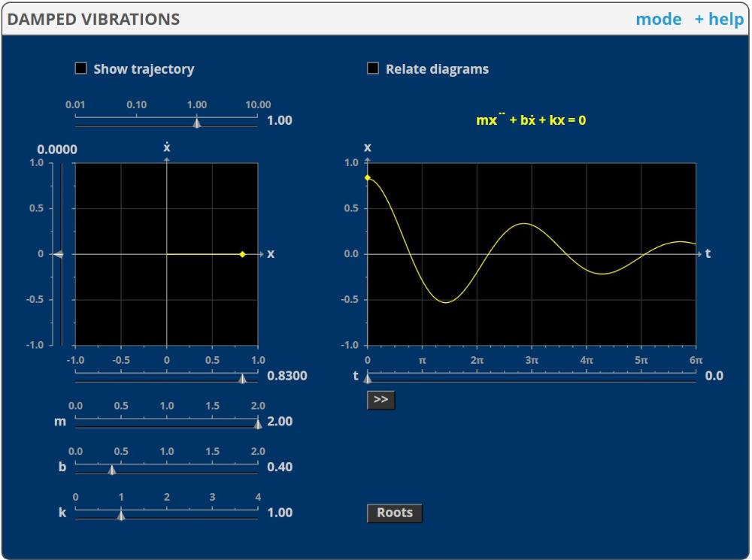Click the mass m slider handle
This screenshot has width=752, height=560.
258,424
